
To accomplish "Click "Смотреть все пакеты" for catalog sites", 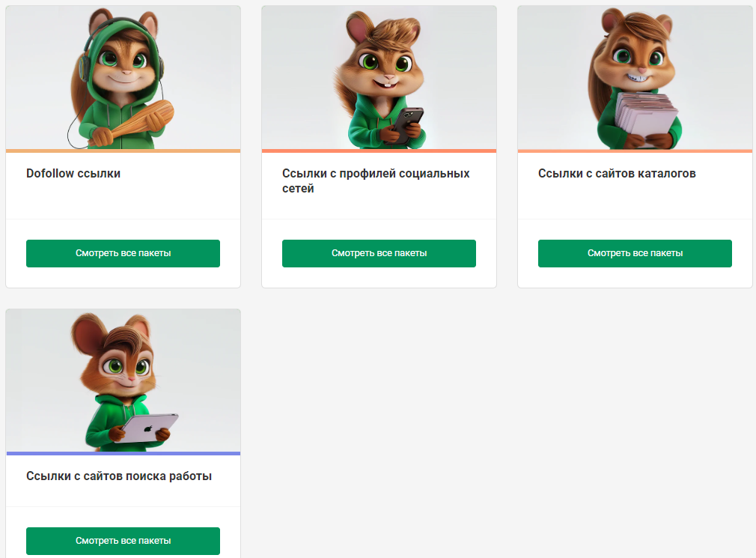I will 635,253.
